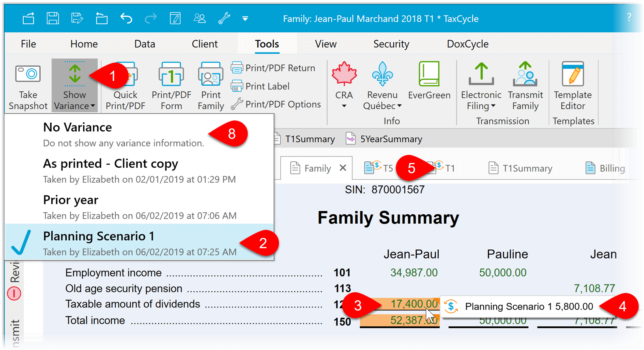Open the Security ribbon tab
The image size is (644, 350).
[391, 44]
